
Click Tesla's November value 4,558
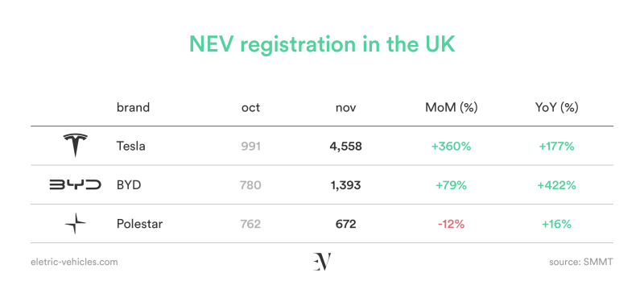(346, 147)
